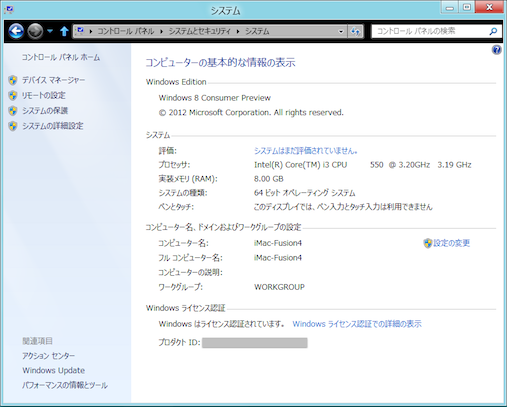Click the Back navigation arrow
The width and height of the screenshot is (507, 407).
tap(16, 31)
